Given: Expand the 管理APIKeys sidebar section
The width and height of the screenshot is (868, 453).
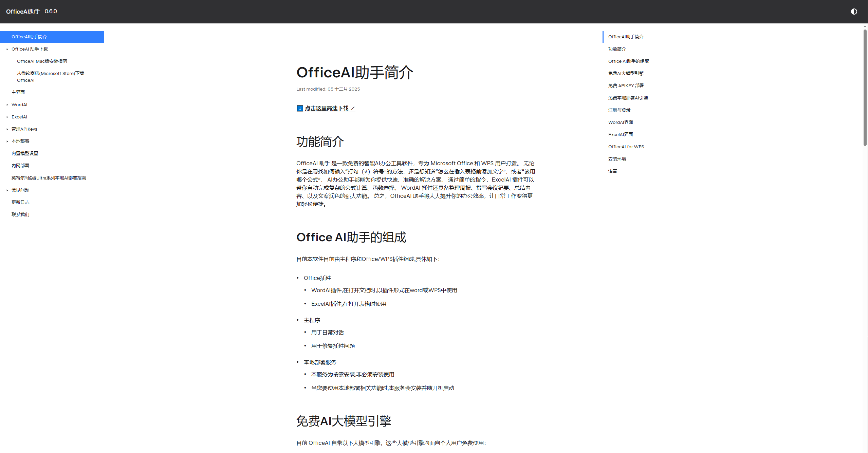Looking at the screenshot, I should tap(7, 129).
